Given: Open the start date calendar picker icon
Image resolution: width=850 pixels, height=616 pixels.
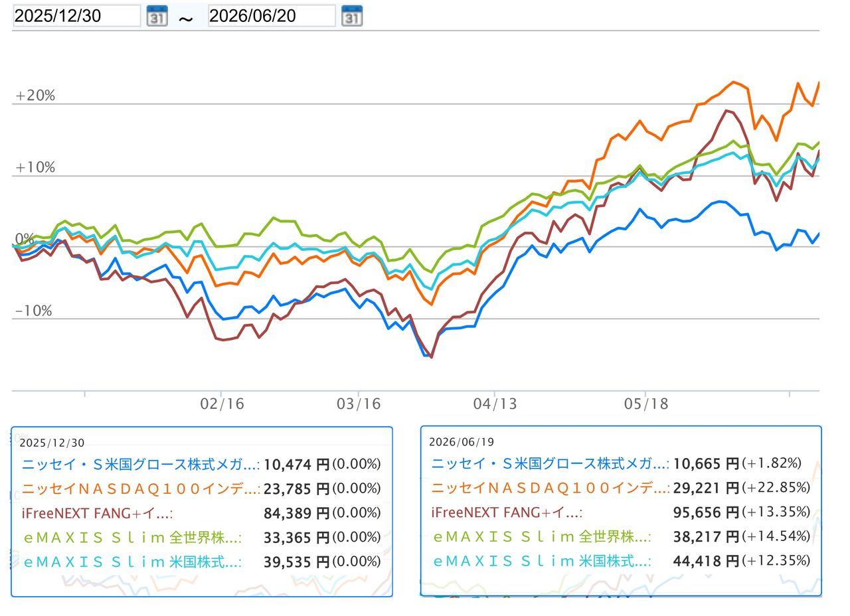Looking at the screenshot, I should 157,16.
